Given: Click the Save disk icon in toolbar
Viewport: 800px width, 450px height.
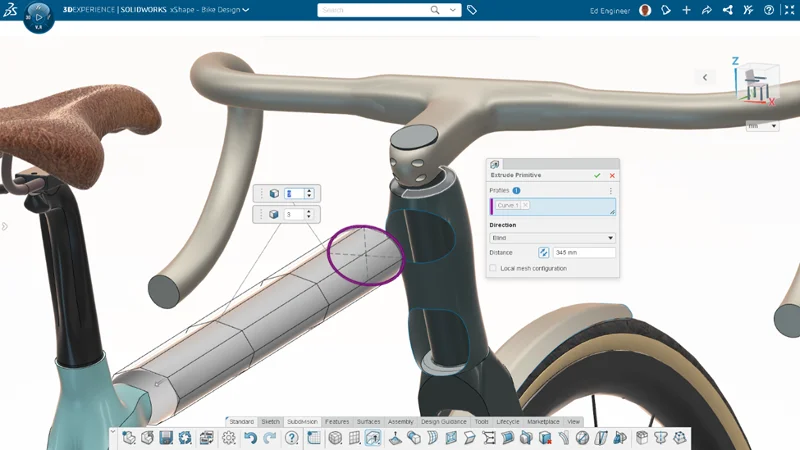Looking at the screenshot, I should click(167, 438).
